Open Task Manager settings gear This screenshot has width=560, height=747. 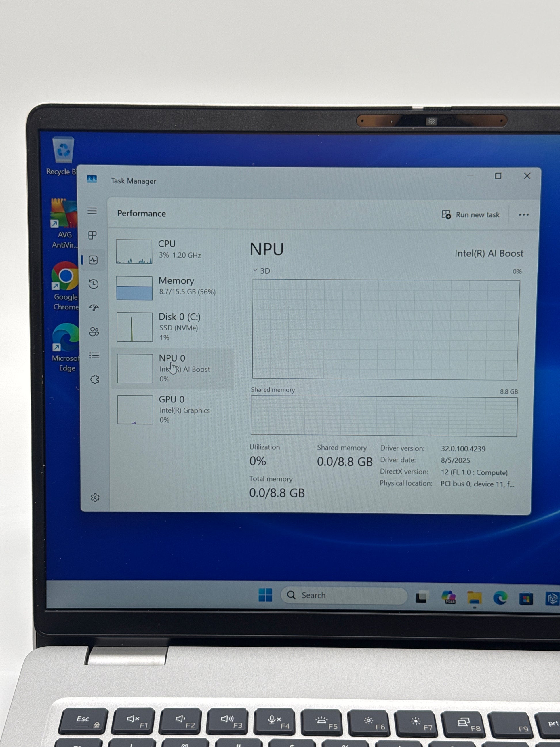[95, 497]
